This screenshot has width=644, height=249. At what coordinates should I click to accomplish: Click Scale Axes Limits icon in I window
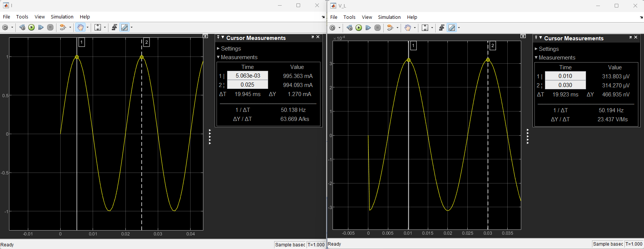click(98, 27)
